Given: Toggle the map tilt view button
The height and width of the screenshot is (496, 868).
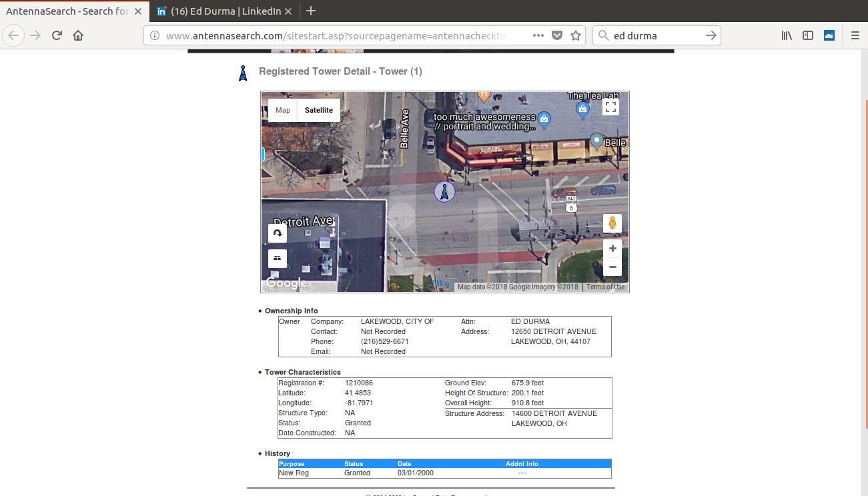Looking at the screenshot, I should pos(278,258).
